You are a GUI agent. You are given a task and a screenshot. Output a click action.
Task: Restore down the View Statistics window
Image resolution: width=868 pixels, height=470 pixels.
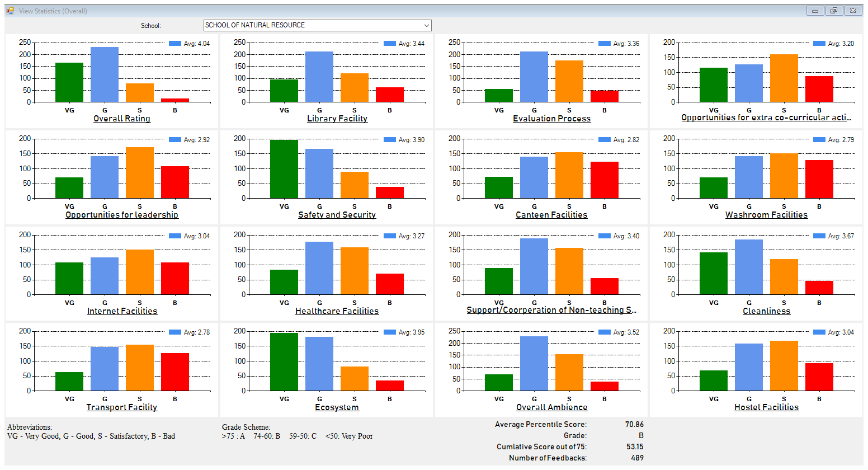tap(833, 11)
